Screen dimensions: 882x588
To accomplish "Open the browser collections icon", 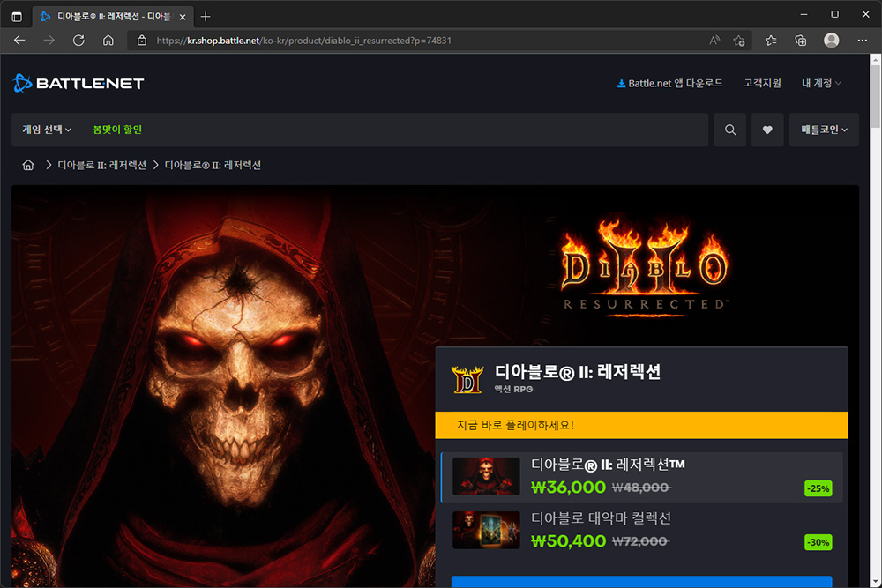I will [801, 41].
